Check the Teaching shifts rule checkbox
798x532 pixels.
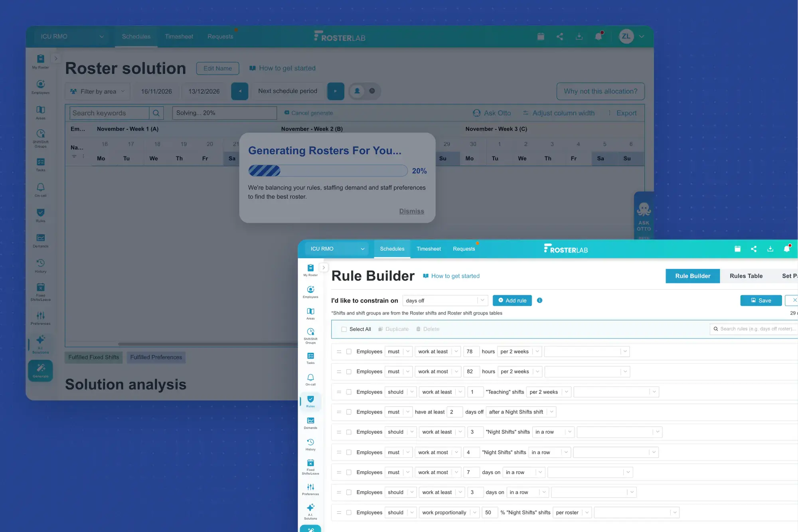[x=349, y=392]
